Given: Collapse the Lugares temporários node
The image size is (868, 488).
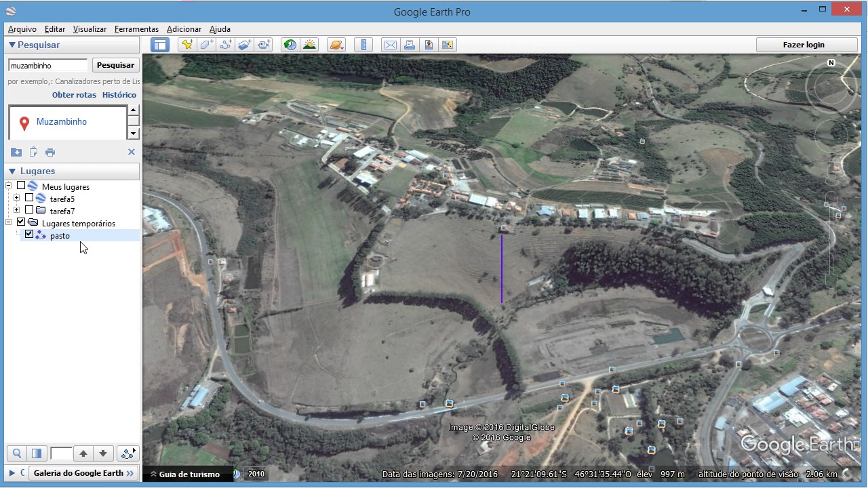Looking at the screenshot, I should [9, 222].
